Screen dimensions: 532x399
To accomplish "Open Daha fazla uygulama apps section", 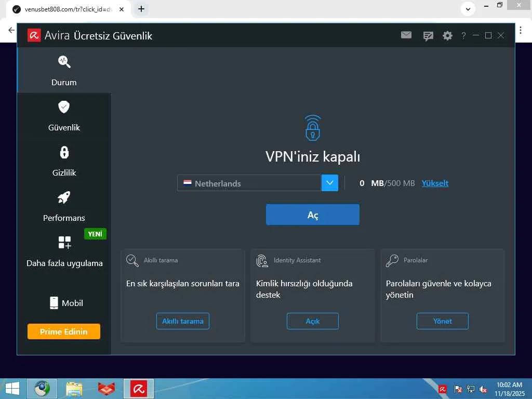I will (64, 251).
